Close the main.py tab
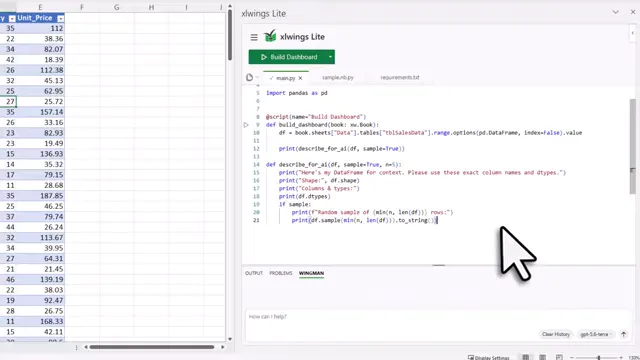640x360 pixels. pyautogui.click(x=300, y=78)
